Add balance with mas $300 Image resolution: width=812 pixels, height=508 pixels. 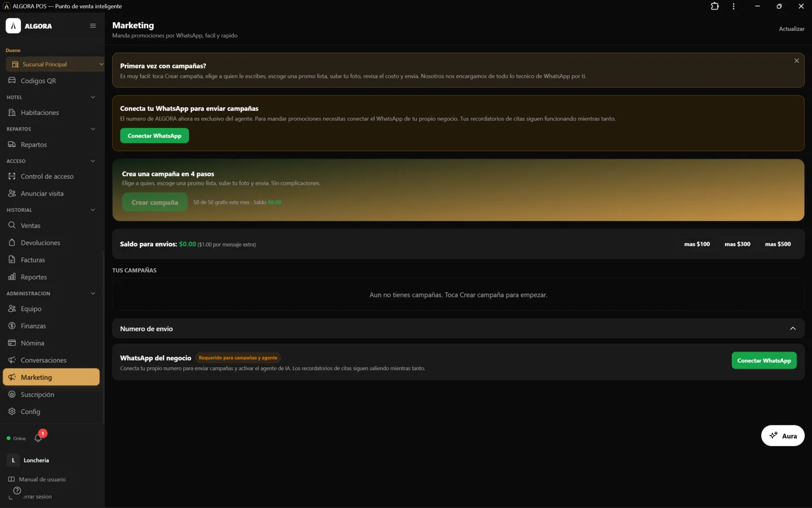point(737,244)
